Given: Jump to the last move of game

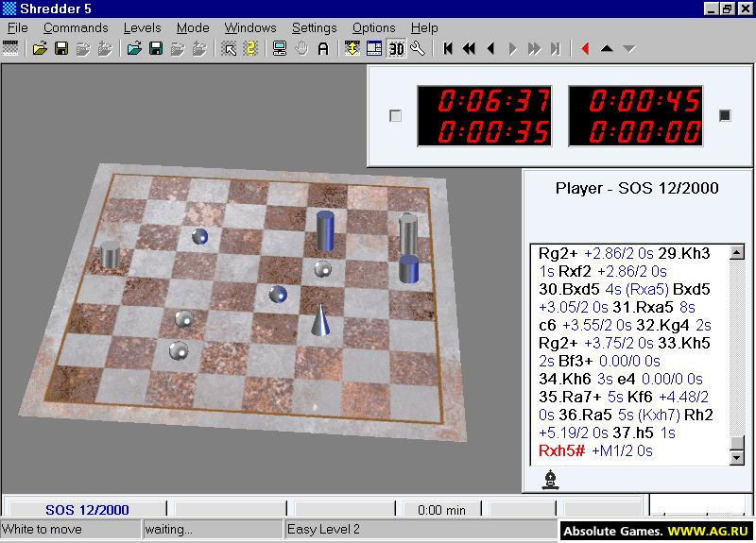Looking at the screenshot, I should point(556,49).
